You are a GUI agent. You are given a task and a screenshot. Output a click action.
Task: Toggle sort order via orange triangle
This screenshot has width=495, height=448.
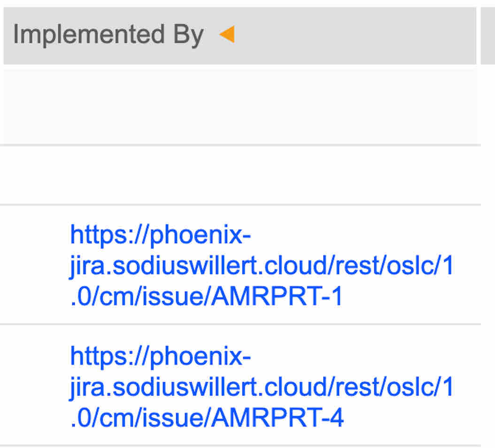[227, 34]
